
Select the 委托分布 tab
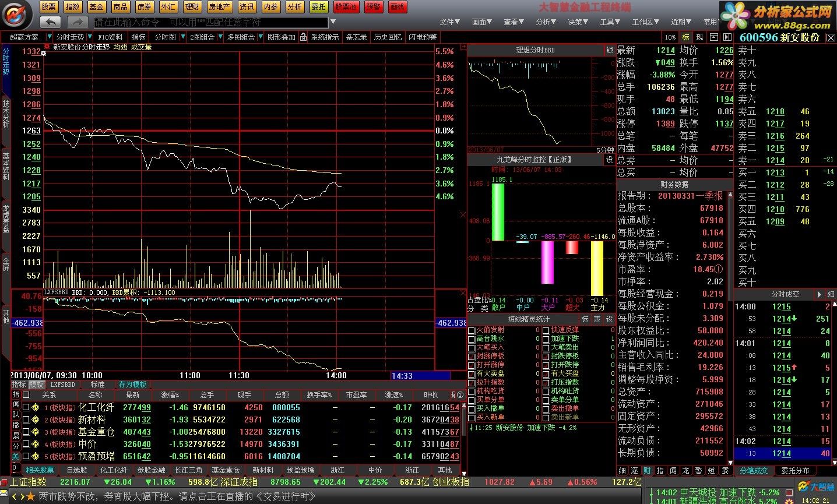tap(796, 470)
